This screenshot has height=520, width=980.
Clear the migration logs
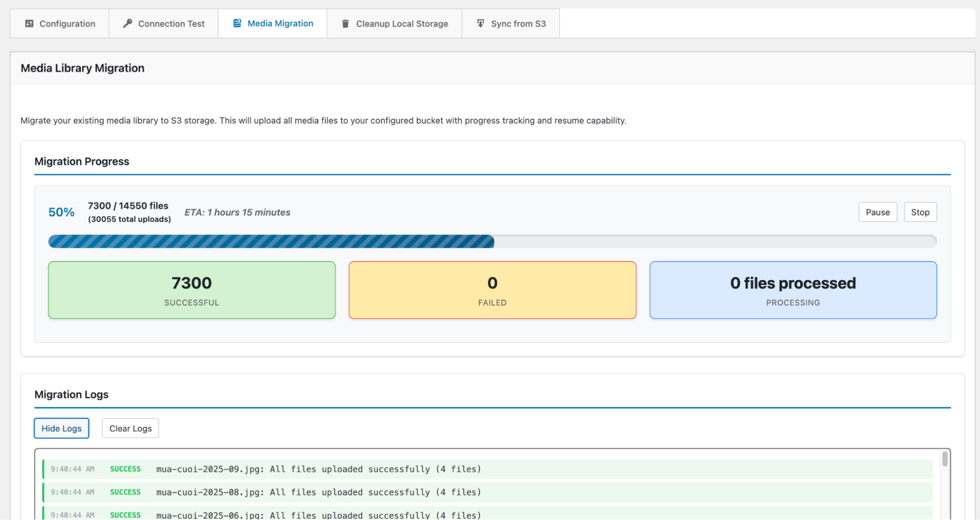(x=130, y=428)
